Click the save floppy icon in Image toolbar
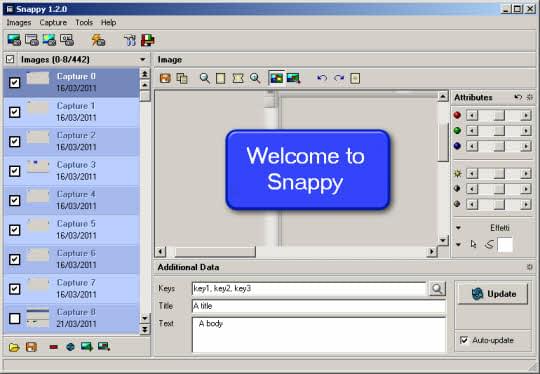Viewport: 540px width, 374px height. (165, 78)
